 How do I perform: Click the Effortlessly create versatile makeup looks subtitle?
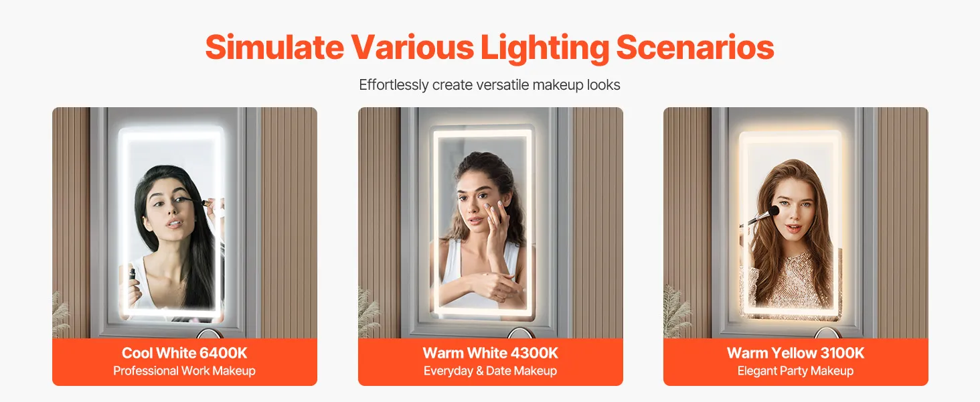click(489, 85)
